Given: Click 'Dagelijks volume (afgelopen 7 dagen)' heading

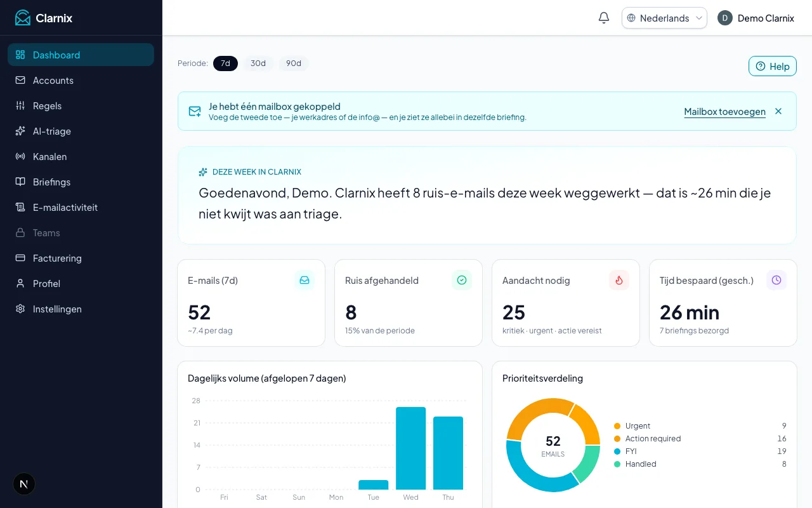Looking at the screenshot, I should [x=267, y=378].
